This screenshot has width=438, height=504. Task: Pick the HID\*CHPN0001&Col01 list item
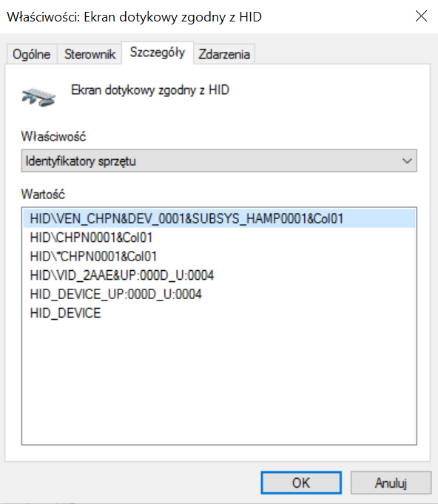(93, 257)
